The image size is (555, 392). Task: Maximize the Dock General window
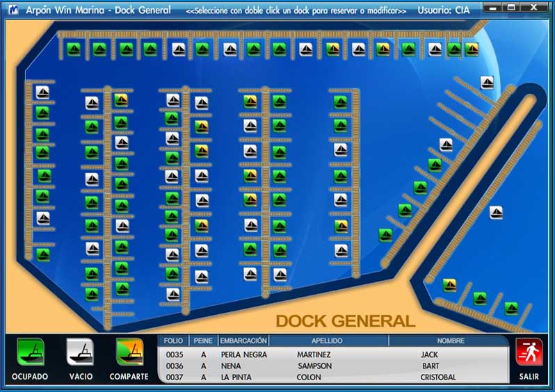click(511, 7)
